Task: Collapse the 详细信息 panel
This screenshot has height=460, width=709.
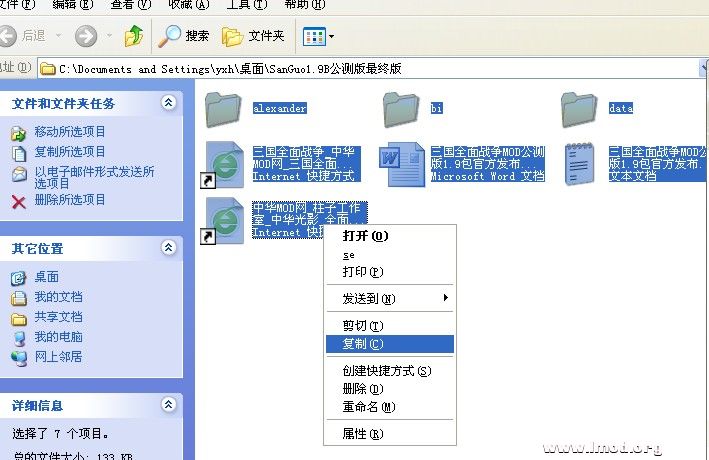Action: 168,406
